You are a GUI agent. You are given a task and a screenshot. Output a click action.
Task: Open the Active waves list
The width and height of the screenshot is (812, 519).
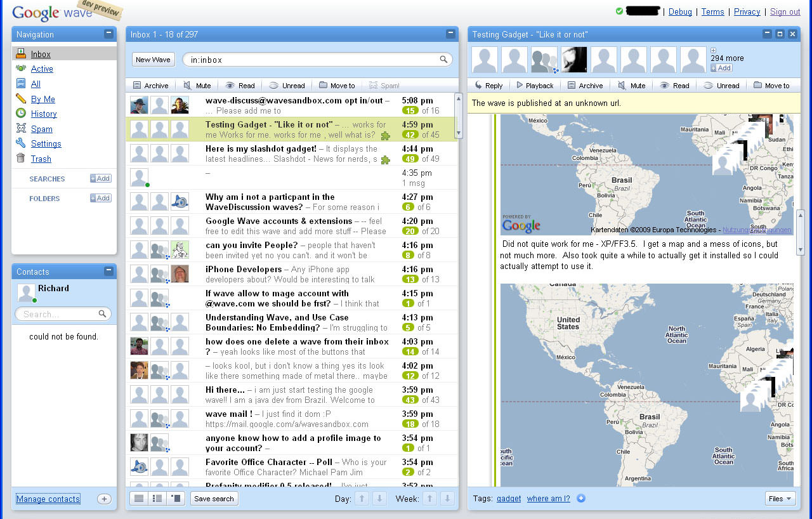click(42, 69)
